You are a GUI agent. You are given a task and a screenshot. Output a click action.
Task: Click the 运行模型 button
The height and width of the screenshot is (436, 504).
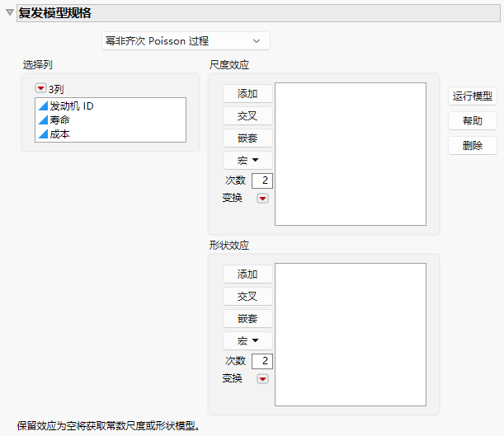(x=473, y=96)
